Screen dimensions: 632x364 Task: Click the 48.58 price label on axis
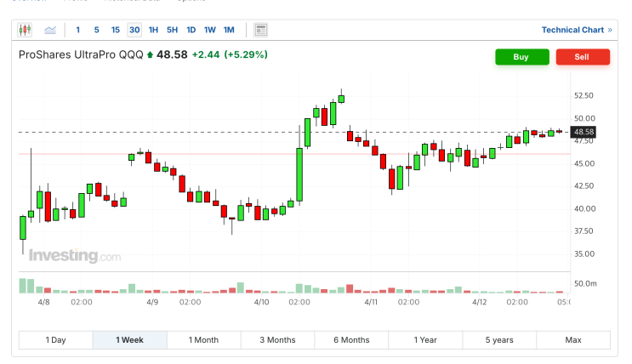(x=584, y=132)
